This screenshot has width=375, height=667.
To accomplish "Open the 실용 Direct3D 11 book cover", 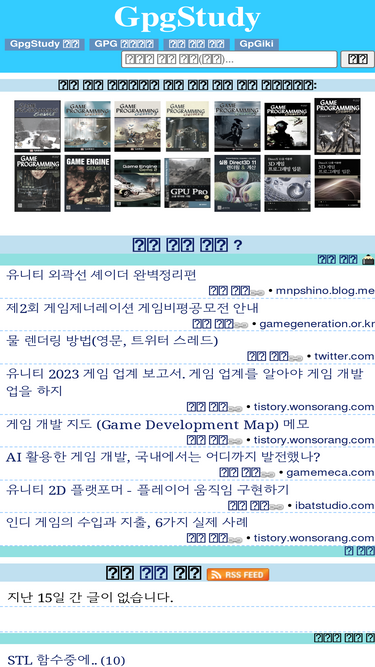I will 237,183.
